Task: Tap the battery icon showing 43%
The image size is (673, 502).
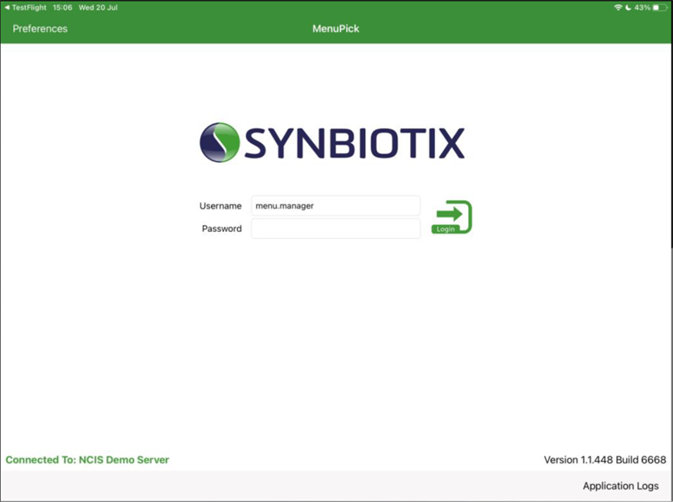Action: click(660, 7)
